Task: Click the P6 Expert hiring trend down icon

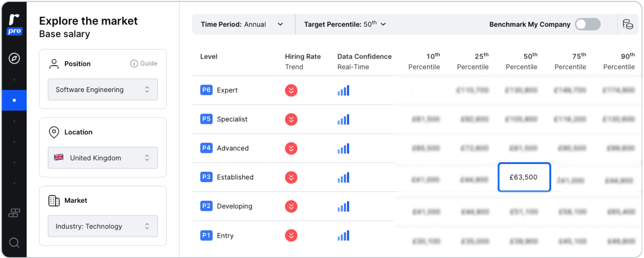Action: [291, 90]
